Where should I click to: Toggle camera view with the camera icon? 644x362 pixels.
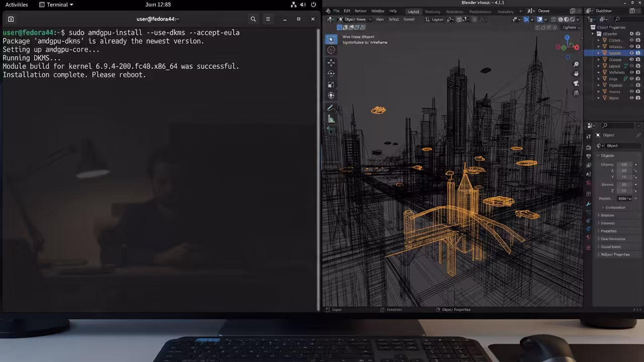[576, 83]
